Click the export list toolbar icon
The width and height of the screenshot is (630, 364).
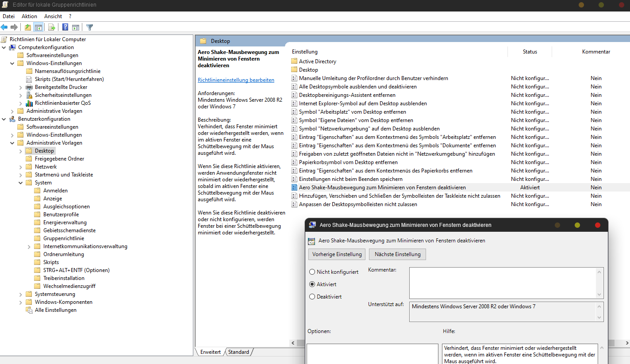click(x=51, y=27)
